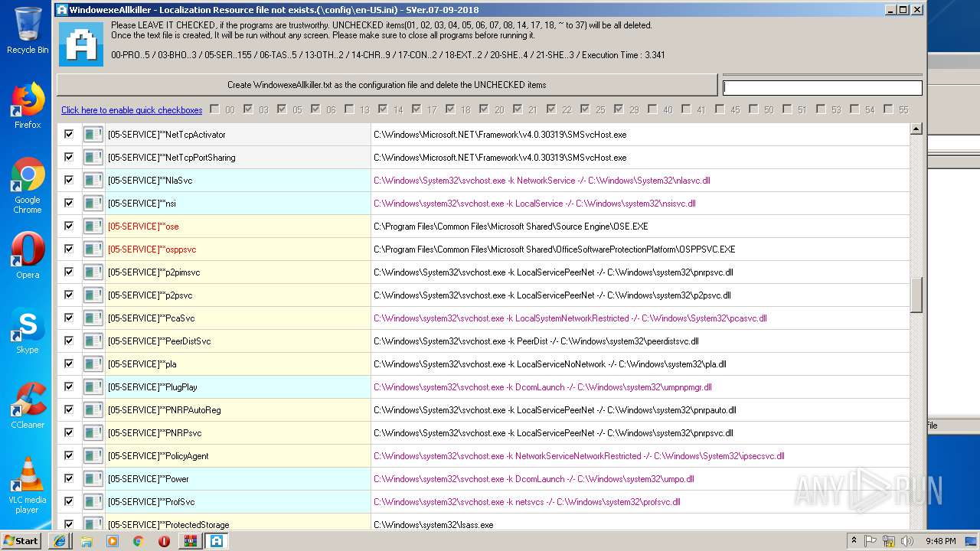Viewport: 980px width, 551px height.
Task: Click the WindowexeAllkiller logo icon
Action: point(81,44)
